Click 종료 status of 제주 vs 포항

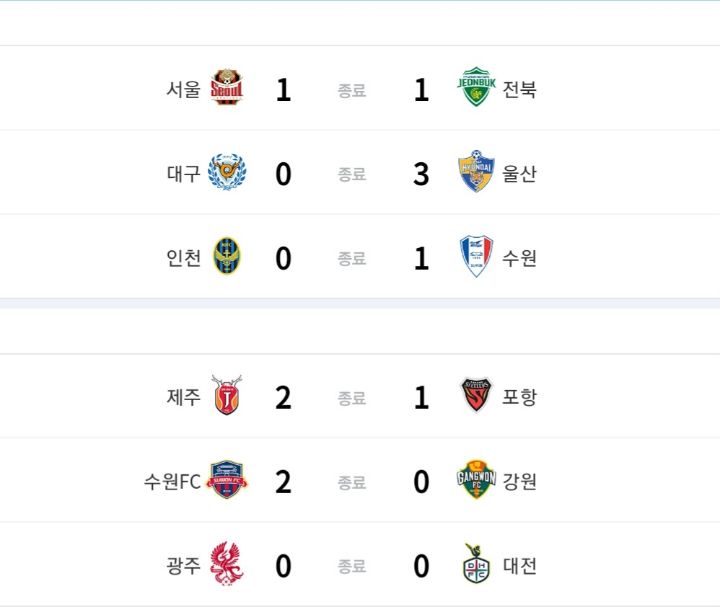coord(352,398)
